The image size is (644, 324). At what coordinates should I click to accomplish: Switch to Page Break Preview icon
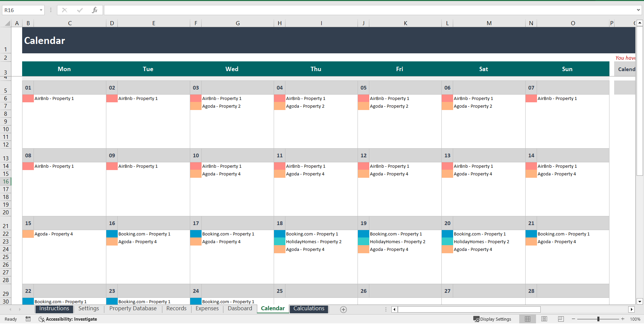pos(561,319)
